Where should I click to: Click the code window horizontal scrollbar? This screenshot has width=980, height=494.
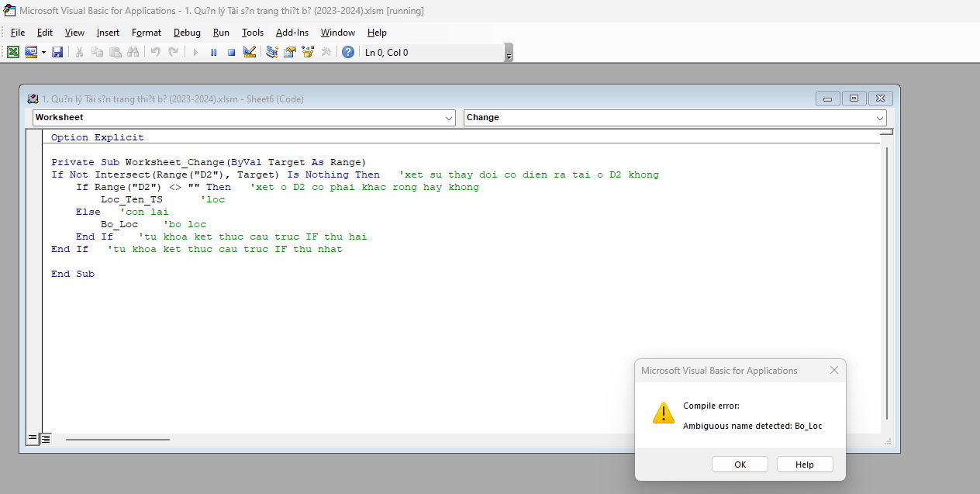click(117, 440)
